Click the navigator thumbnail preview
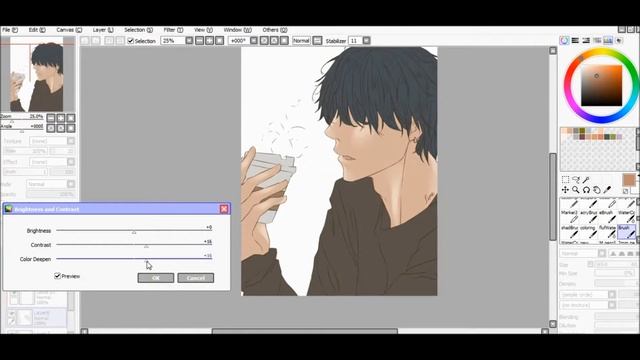Screen dimensions: 640x360 point(38,75)
